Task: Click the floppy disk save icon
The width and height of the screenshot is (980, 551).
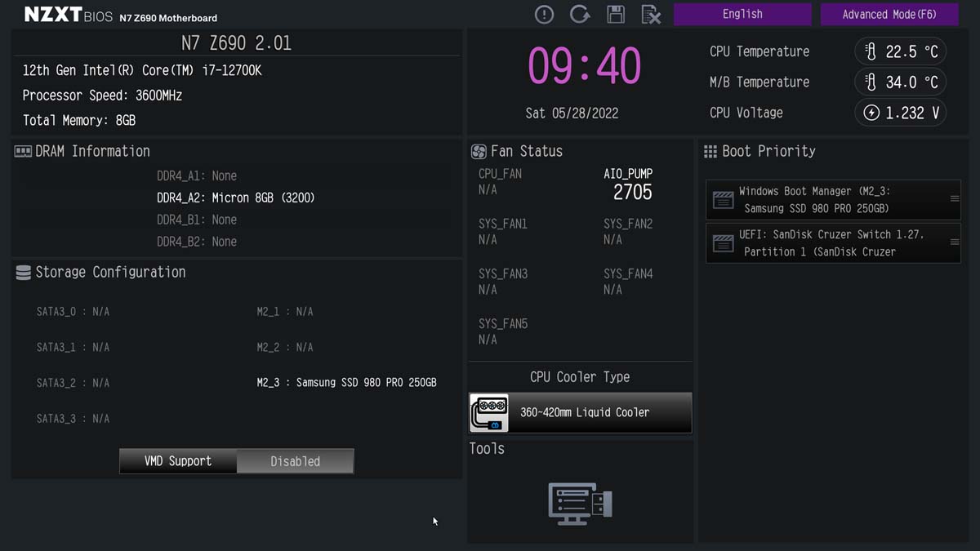Action: coord(616,14)
